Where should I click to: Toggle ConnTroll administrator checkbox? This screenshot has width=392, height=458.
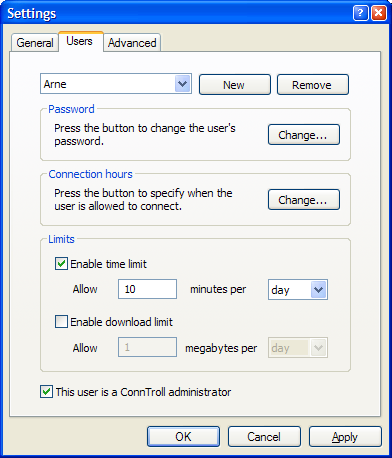pos(46,392)
